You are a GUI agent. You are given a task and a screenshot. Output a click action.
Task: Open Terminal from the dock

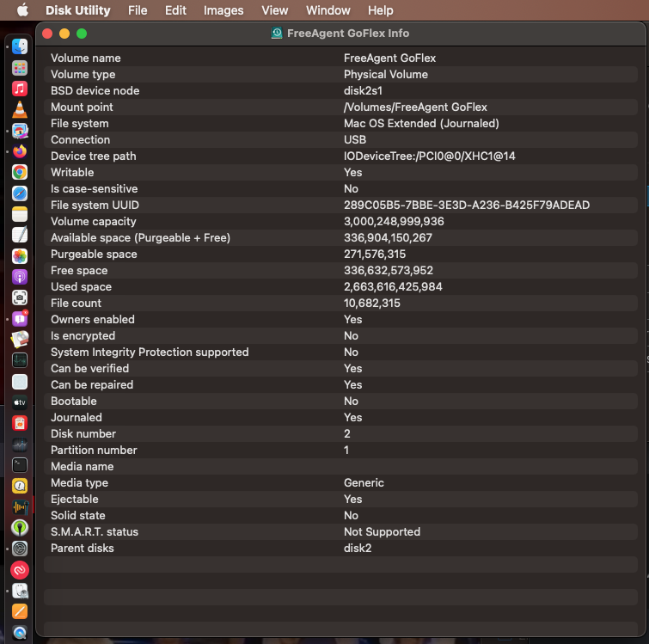(x=20, y=465)
